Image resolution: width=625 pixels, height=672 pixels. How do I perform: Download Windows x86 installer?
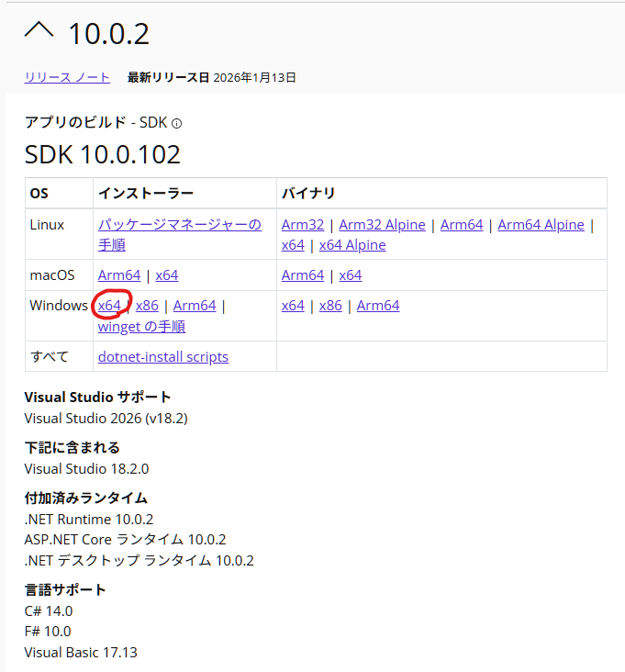coord(147,306)
